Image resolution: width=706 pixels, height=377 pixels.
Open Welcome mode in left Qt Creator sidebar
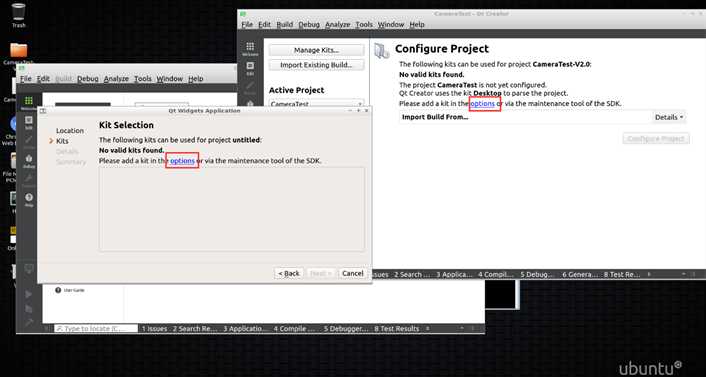tap(28, 102)
